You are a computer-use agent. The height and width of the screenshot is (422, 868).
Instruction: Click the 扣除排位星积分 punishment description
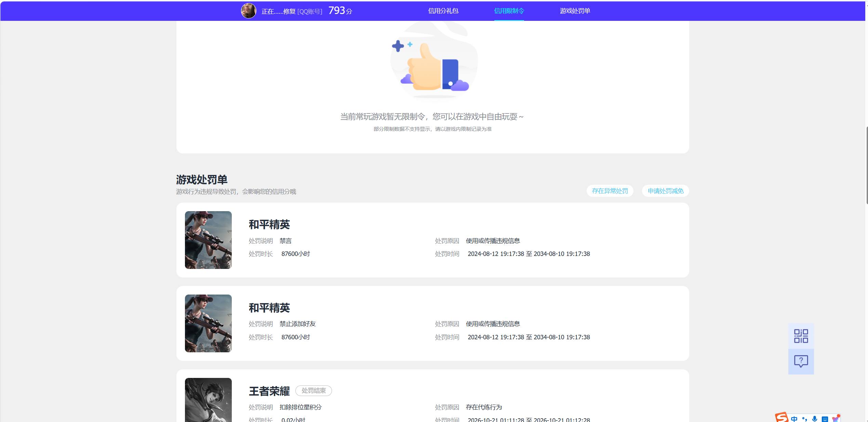301,407
